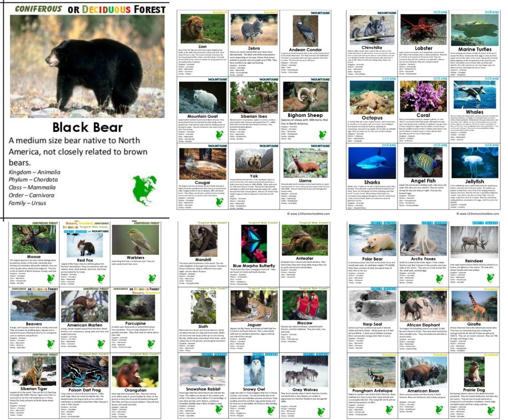Select the continent icon on the Moose card
Image resolution: width=508 pixels, height=420 pixels.
pyautogui.click(x=50, y=278)
